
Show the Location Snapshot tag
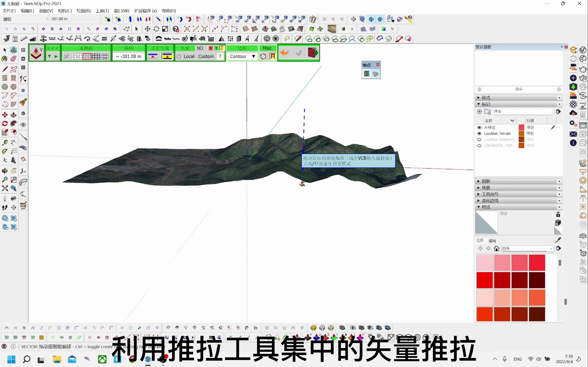point(480,140)
